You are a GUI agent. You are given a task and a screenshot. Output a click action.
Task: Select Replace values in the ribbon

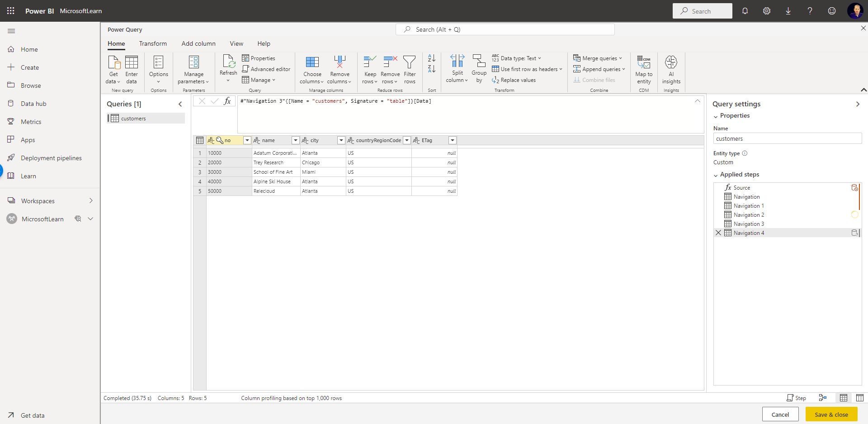pos(514,80)
